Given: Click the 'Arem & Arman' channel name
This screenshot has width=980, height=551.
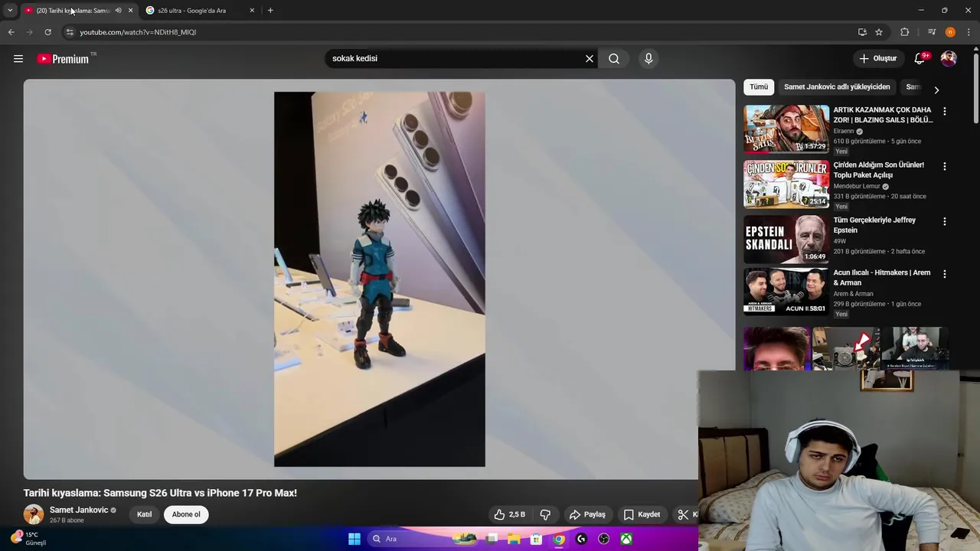Looking at the screenshot, I should point(853,294).
